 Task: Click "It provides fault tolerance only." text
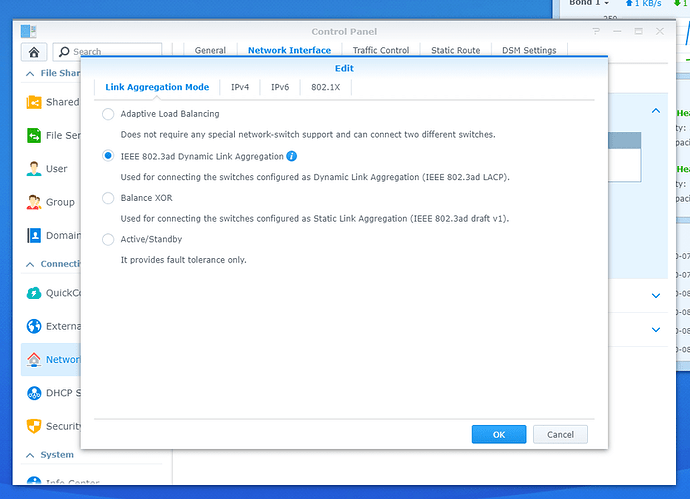184,260
